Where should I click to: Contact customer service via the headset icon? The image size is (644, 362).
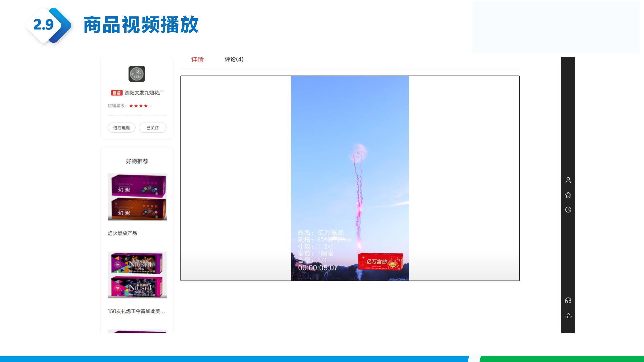point(568,301)
